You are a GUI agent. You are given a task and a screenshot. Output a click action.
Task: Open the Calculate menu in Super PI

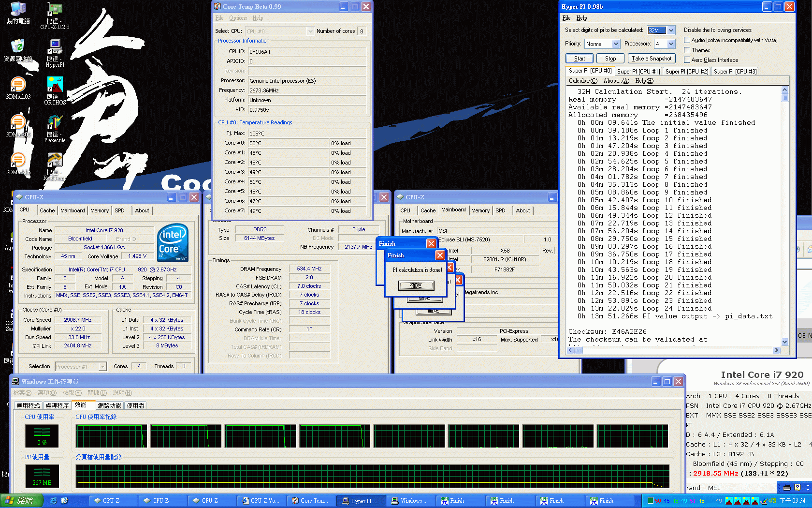click(583, 81)
